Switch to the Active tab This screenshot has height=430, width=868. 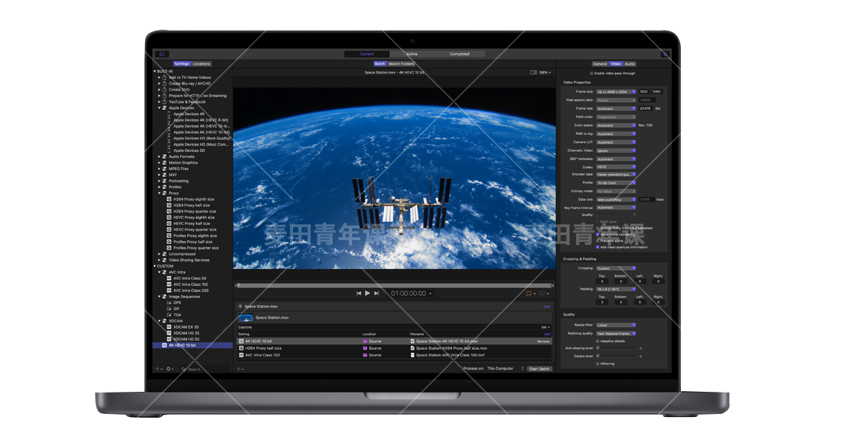(412, 54)
